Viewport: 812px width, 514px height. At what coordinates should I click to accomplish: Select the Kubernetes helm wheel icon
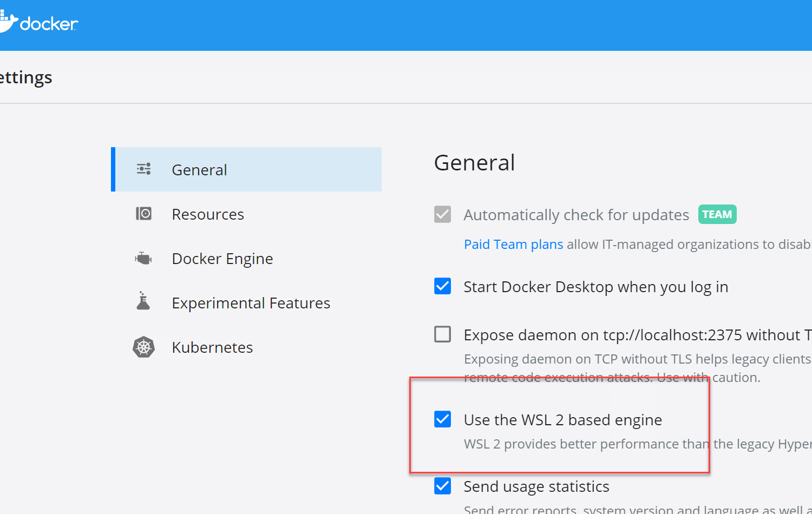(x=143, y=346)
